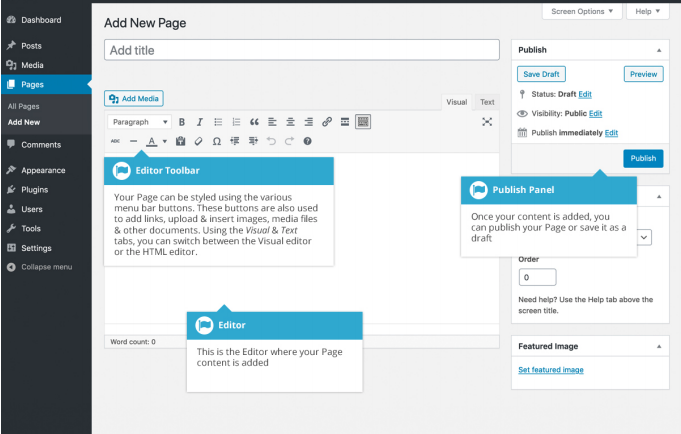Click Paste as text icon

[x=181, y=141]
